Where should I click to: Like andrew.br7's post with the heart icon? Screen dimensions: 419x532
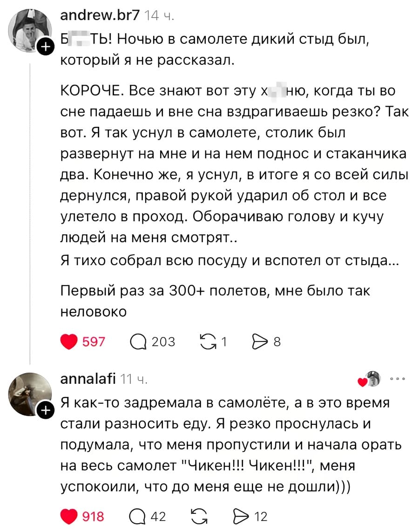point(70,341)
